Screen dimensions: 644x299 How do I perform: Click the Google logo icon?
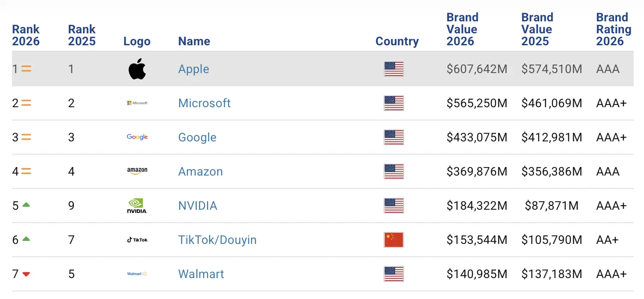[x=137, y=137]
